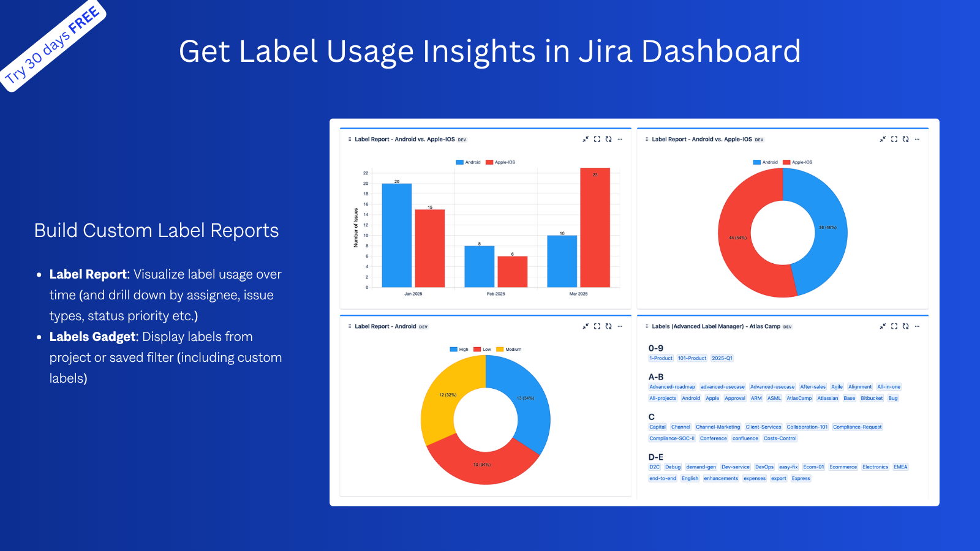980x551 pixels.
Task: Click the Feb 2025 Apple-IOS bar (6)
Action: [x=513, y=272]
